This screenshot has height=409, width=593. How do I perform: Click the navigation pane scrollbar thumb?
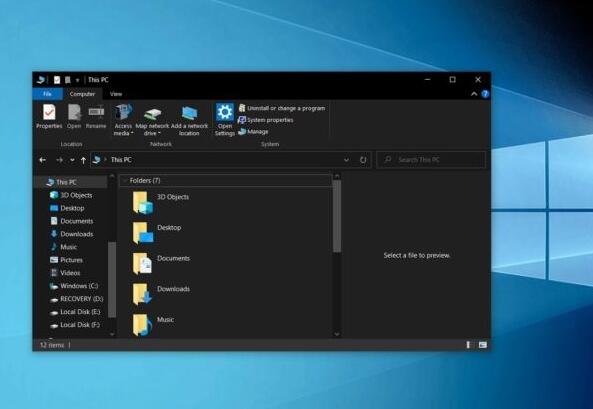click(112, 279)
